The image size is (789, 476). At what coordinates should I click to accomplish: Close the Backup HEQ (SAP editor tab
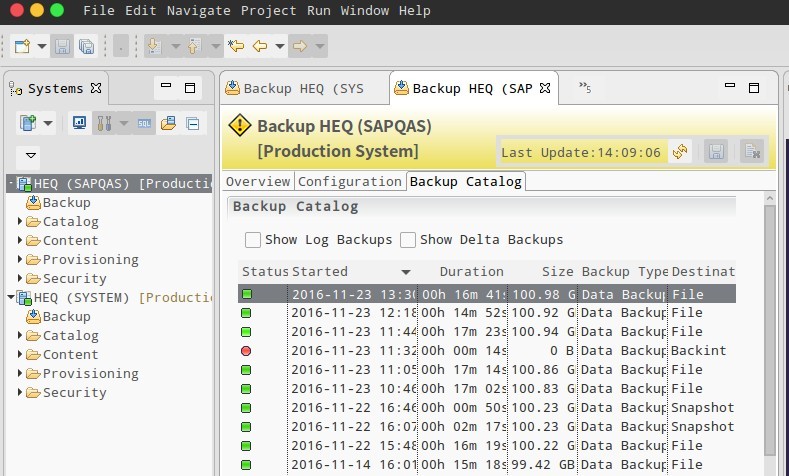pos(544,88)
